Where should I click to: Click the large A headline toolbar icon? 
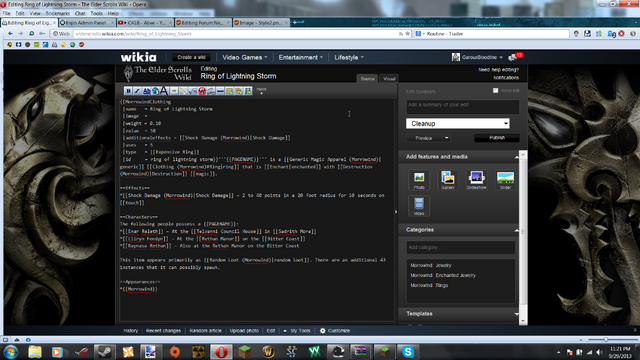[164, 91]
